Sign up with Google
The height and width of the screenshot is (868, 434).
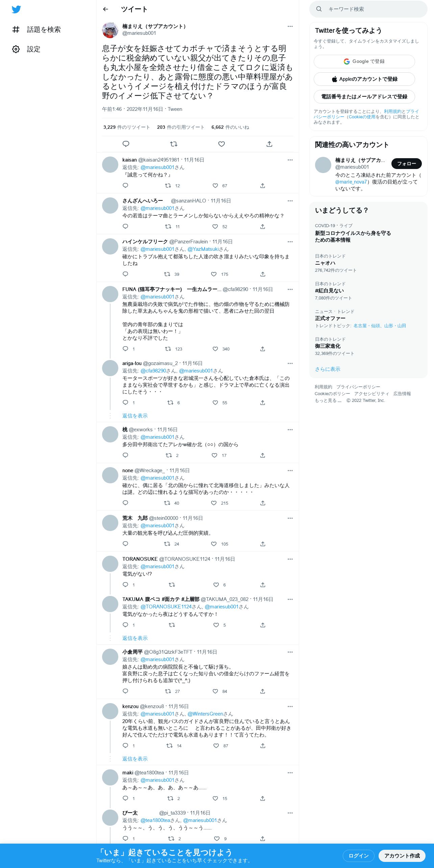[x=364, y=62]
